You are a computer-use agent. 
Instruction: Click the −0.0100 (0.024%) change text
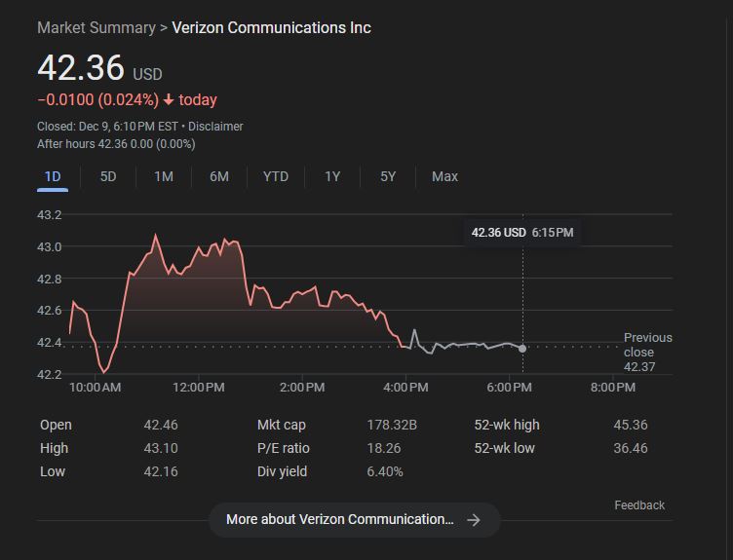click(98, 100)
